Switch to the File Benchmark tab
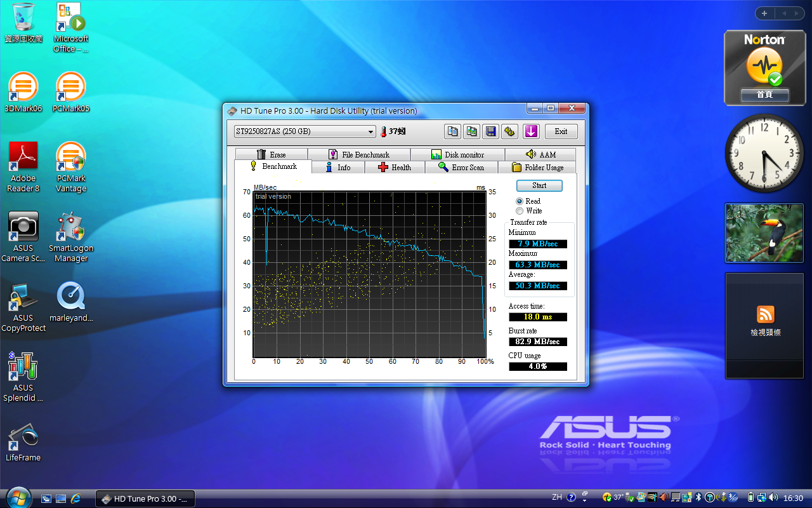Image resolution: width=812 pixels, height=508 pixels. [x=359, y=155]
